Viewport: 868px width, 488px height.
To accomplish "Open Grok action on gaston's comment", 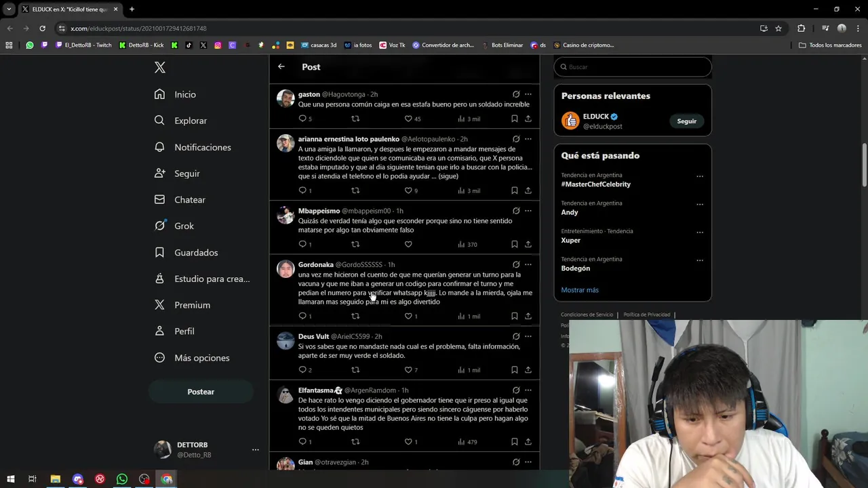I will [x=516, y=94].
